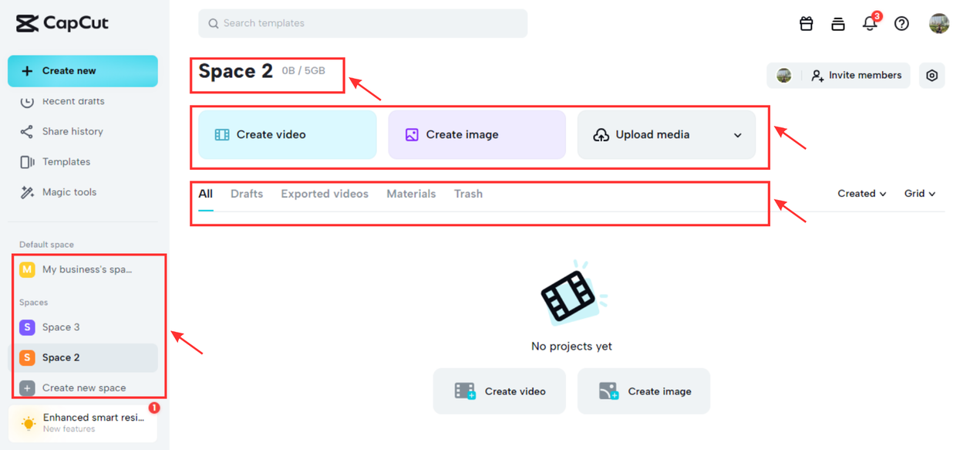
Task: Click the orange S icon for Space 2
Action: tap(27, 357)
